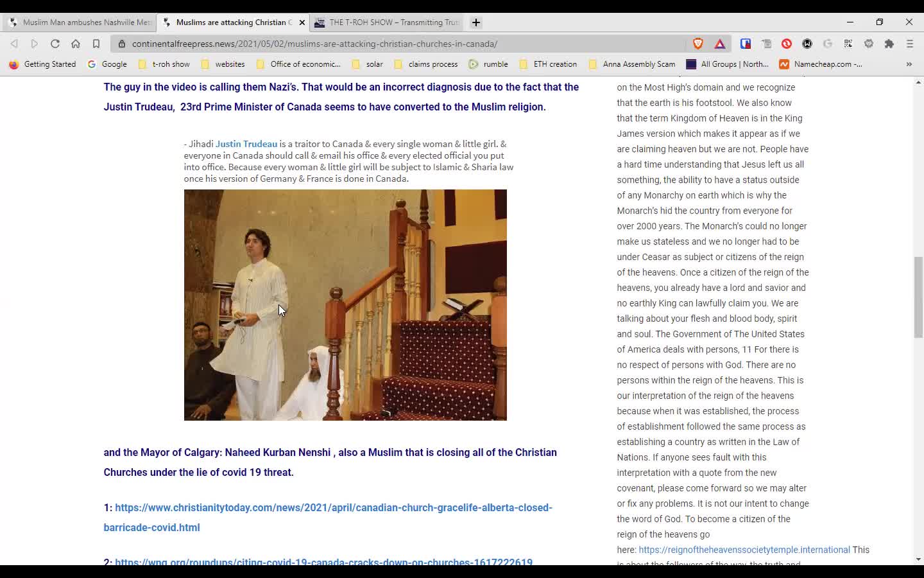
Task: Open solar bookmark folder
Action: point(368,64)
